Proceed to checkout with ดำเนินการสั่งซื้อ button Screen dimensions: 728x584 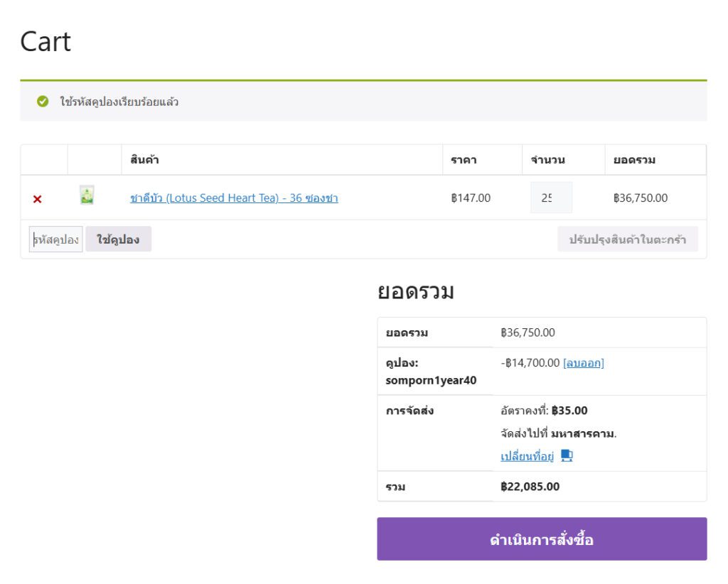point(542,539)
